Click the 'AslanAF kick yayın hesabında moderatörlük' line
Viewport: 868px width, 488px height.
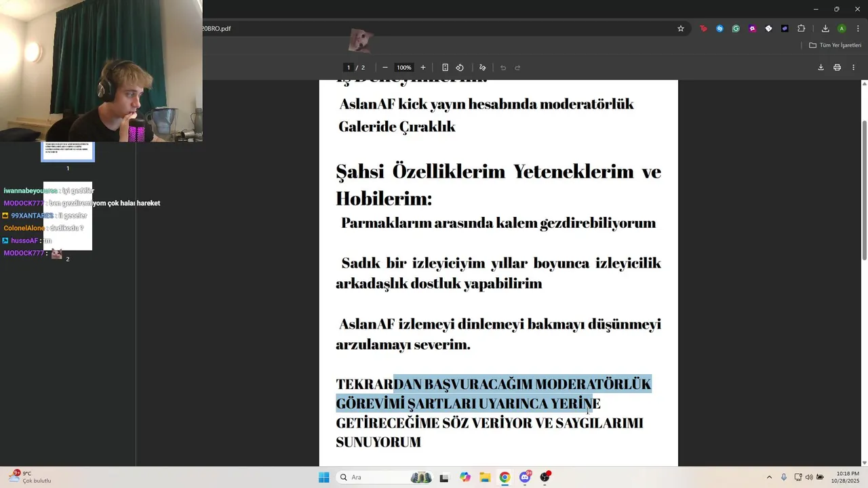[x=486, y=104]
